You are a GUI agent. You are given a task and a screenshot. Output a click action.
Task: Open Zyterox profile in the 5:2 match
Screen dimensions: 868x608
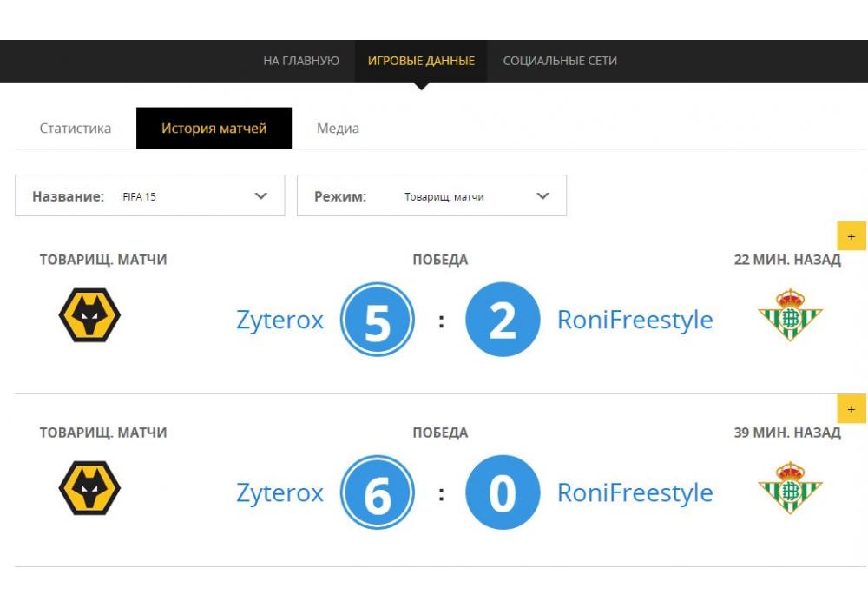(279, 321)
